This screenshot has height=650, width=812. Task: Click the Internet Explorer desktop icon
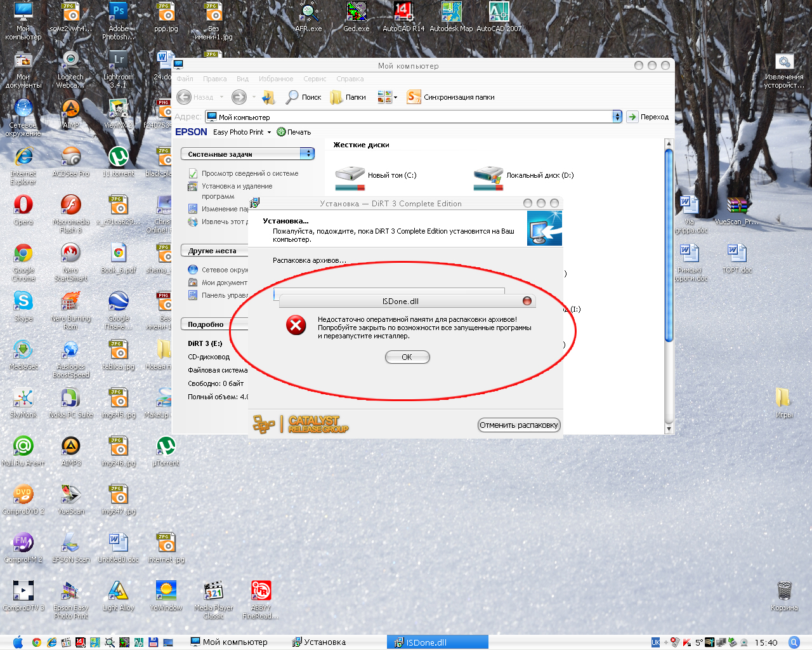coord(23,166)
